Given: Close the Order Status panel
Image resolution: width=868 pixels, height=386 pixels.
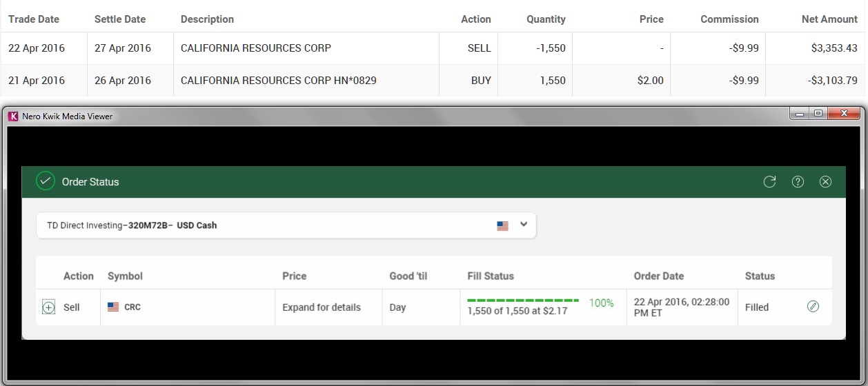Looking at the screenshot, I should click(x=825, y=182).
